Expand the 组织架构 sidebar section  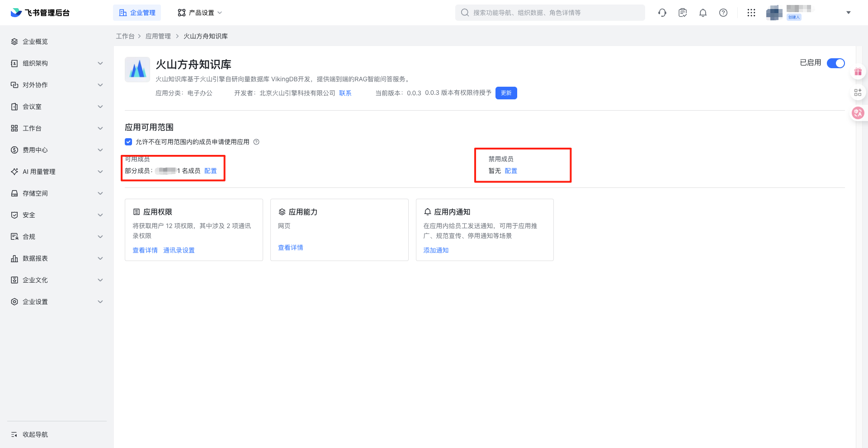pos(57,63)
